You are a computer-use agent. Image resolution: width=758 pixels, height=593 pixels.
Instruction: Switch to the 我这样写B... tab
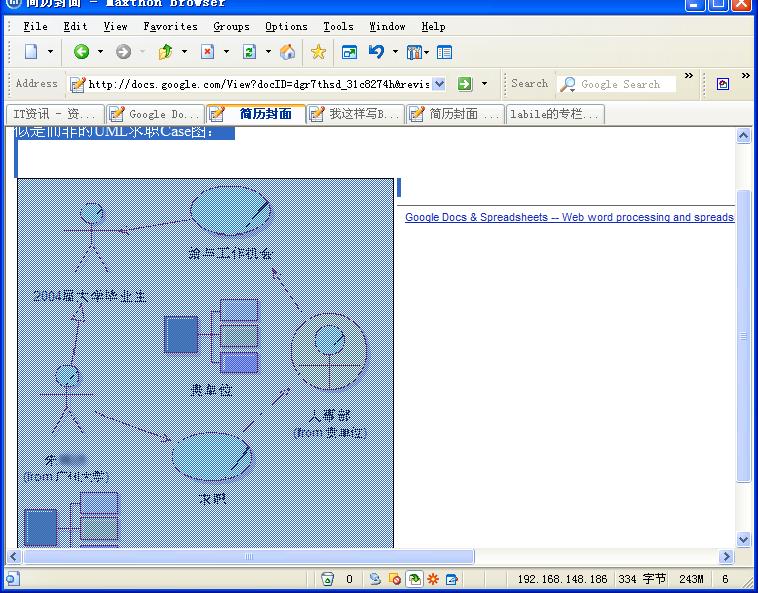(x=356, y=114)
